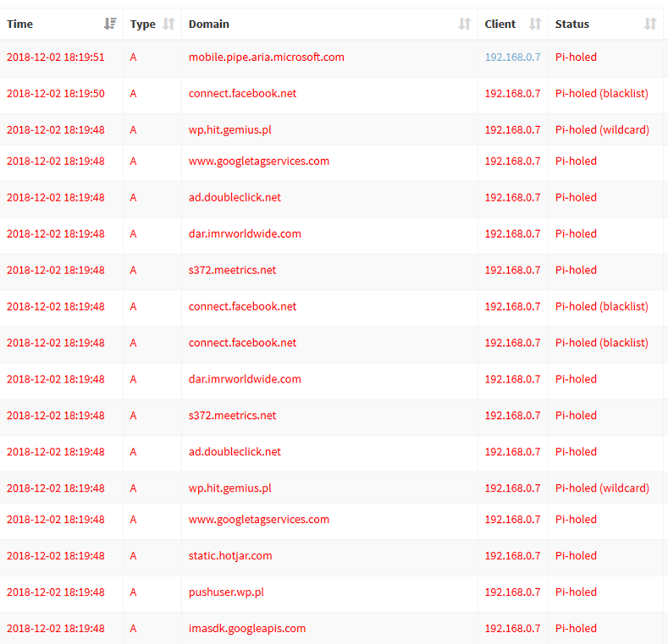Screen dimensions: 668x644
Task: Click the Domain column header text
Action: [209, 25]
